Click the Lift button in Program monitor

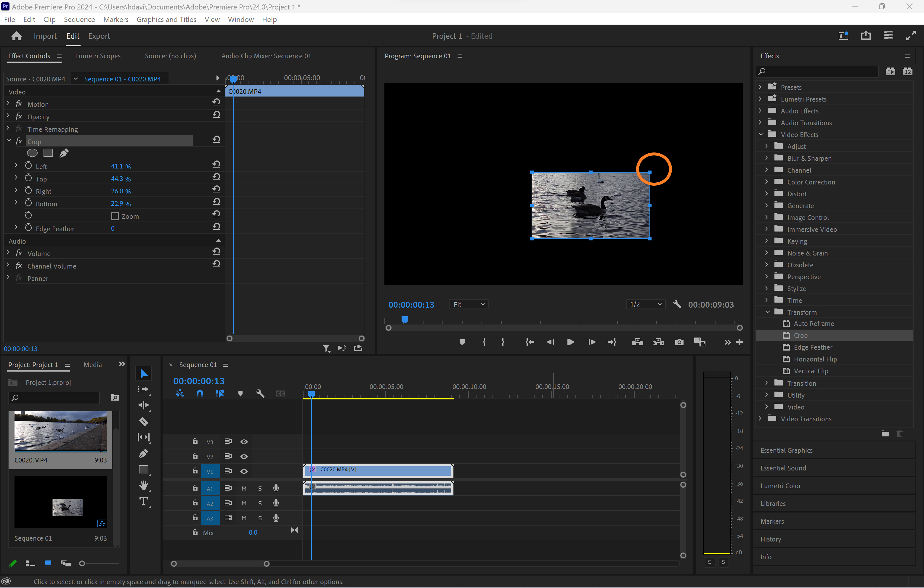(x=637, y=342)
